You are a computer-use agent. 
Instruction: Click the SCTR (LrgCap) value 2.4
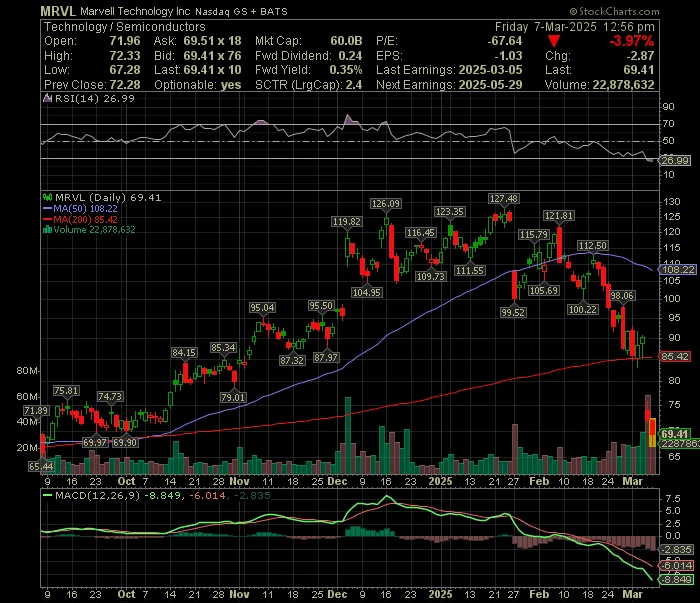[354, 85]
